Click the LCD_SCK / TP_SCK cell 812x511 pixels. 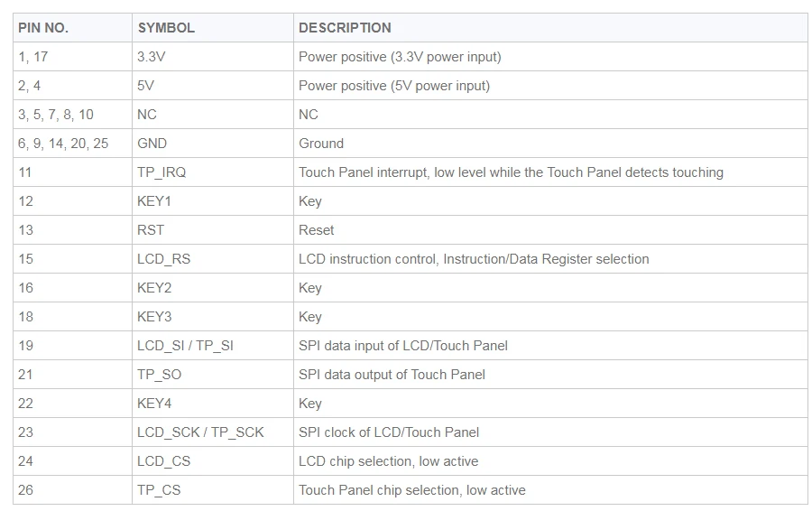click(x=213, y=432)
